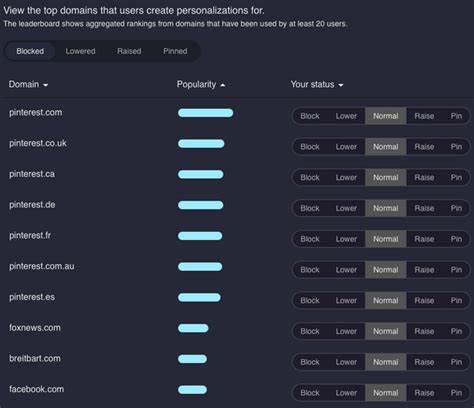Screen dimensions: 474x408
Task: Lower pinterest.fr
Action: click(x=346, y=239)
